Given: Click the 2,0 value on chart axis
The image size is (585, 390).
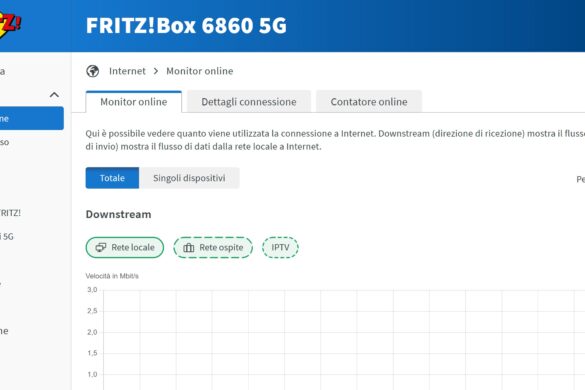Looking at the screenshot, I should click(x=92, y=332).
